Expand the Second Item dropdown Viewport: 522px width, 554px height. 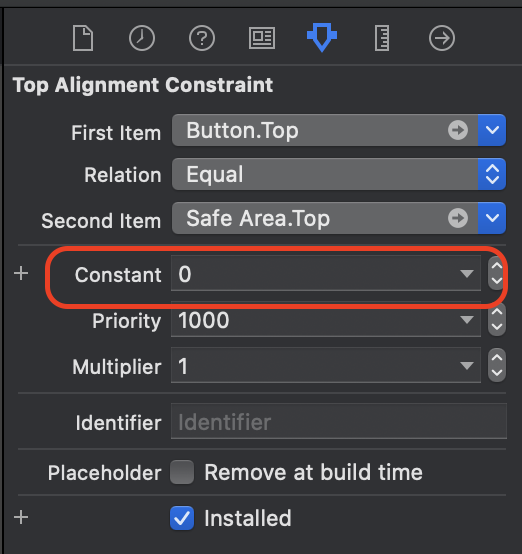tap(492, 218)
